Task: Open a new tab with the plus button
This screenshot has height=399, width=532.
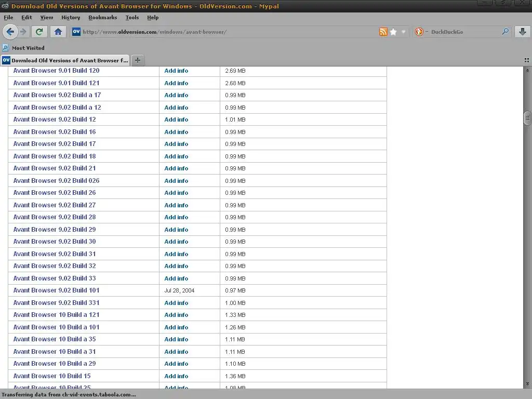Action: click(x=137, y=60)
